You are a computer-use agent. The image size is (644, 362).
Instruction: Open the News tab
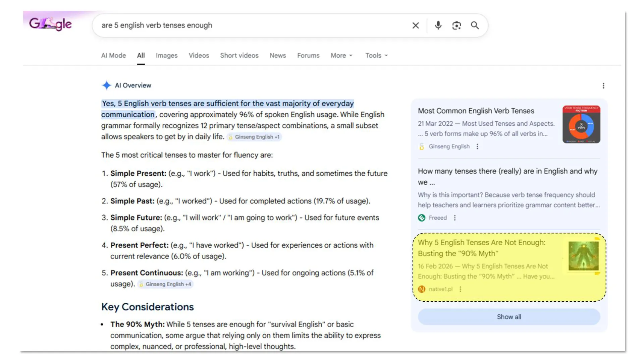pos(278,56)
